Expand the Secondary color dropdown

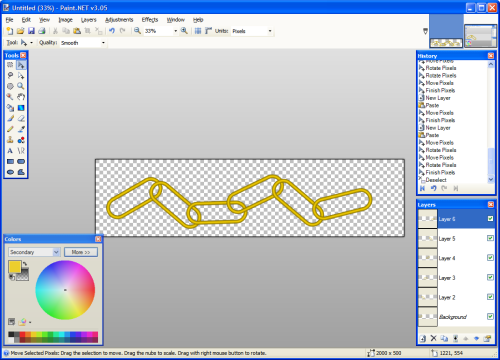34,252
